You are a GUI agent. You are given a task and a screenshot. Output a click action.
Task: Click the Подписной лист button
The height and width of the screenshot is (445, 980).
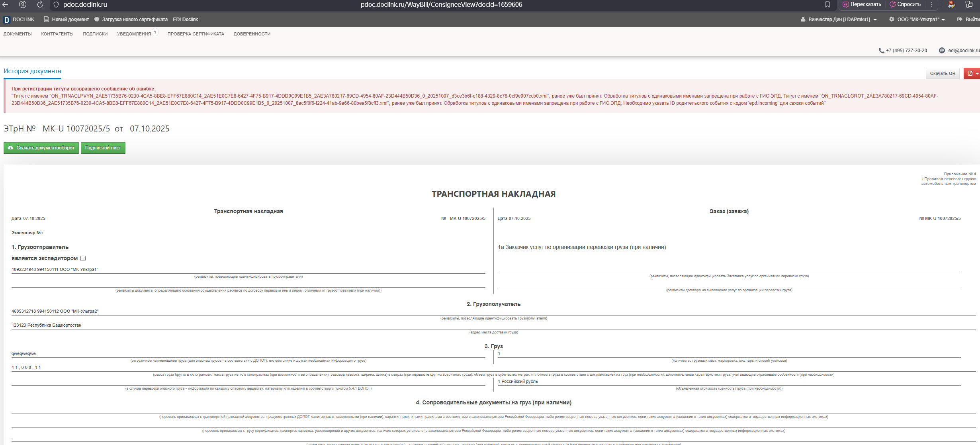(x=103, y=148)
